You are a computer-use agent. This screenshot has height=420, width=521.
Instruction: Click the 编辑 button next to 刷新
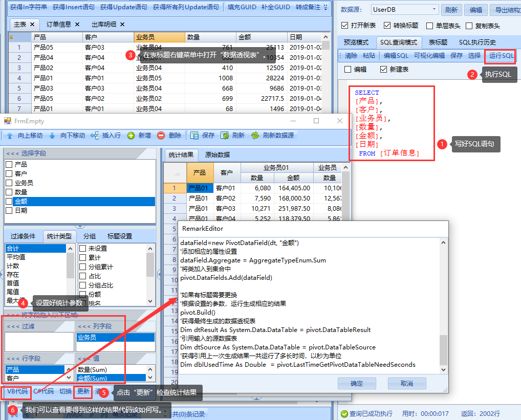(x=476, y=10)
